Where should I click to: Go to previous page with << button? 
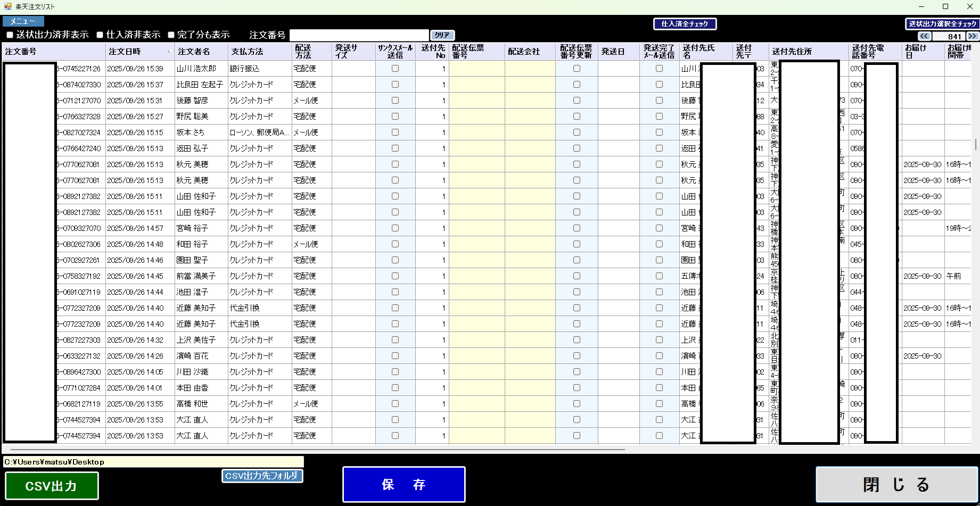point(924,36)
